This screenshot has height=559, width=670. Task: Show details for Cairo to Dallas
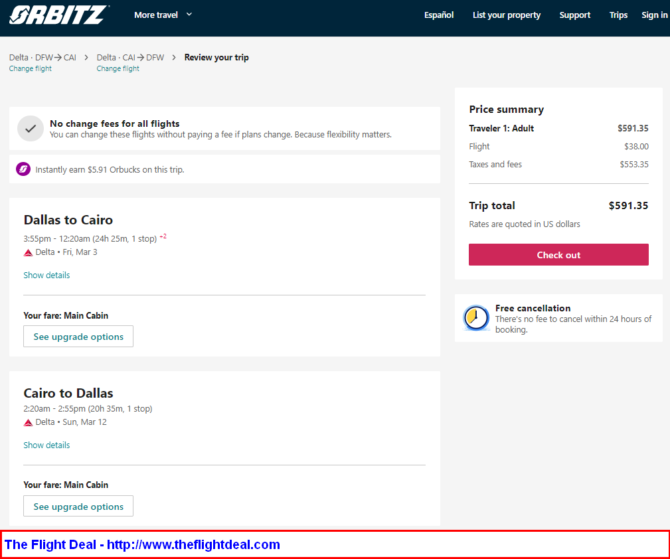click(47, 445)
